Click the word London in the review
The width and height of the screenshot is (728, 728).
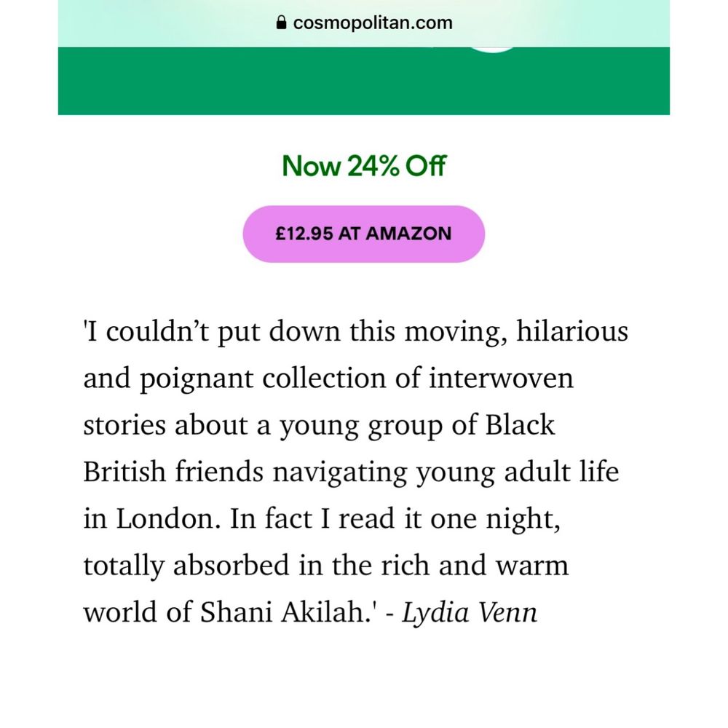pyautogui.click(x=165, y=518)
